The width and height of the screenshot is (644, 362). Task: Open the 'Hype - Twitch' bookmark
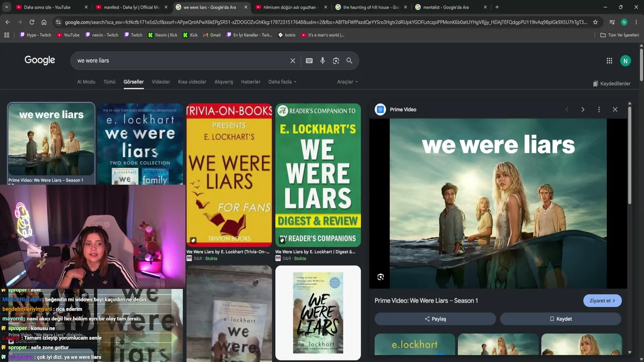pyautogui.click(x=35, y=35)
